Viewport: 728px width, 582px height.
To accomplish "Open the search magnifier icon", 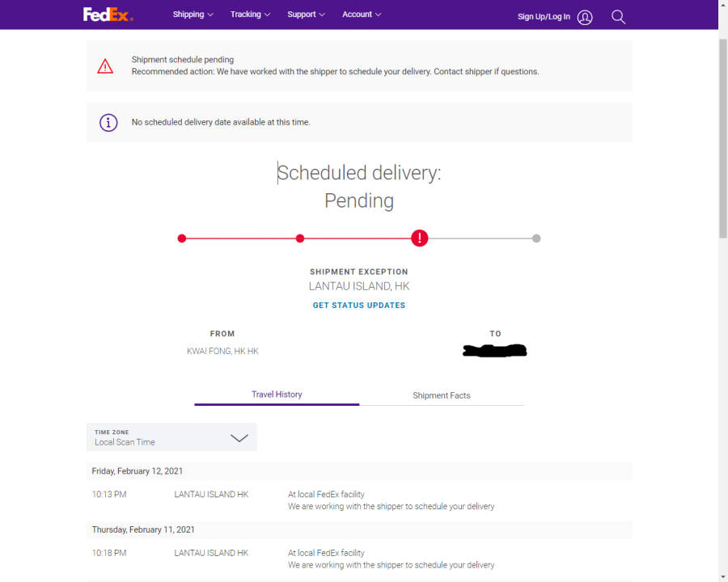I will tap(618, 16).
